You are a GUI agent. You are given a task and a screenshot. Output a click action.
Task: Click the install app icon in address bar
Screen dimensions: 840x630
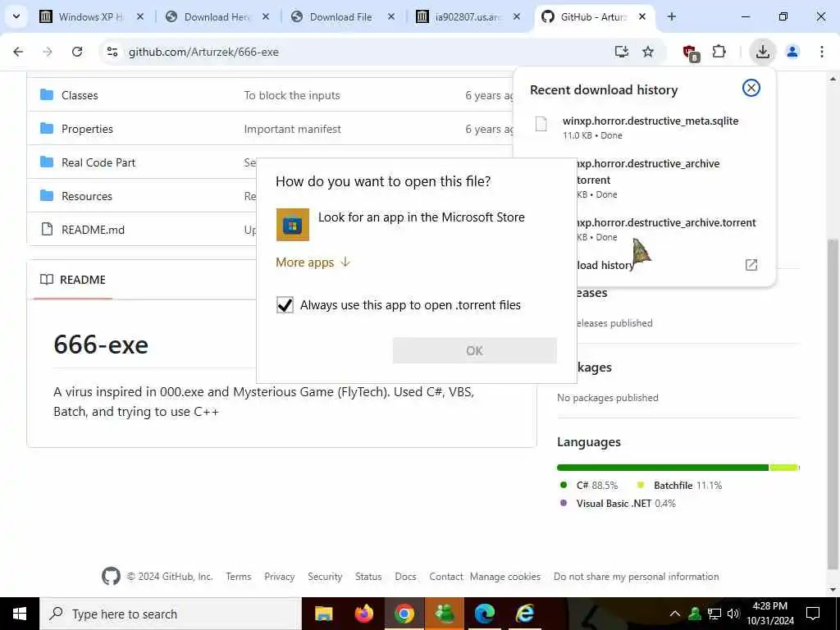click(x=622, y=52)
